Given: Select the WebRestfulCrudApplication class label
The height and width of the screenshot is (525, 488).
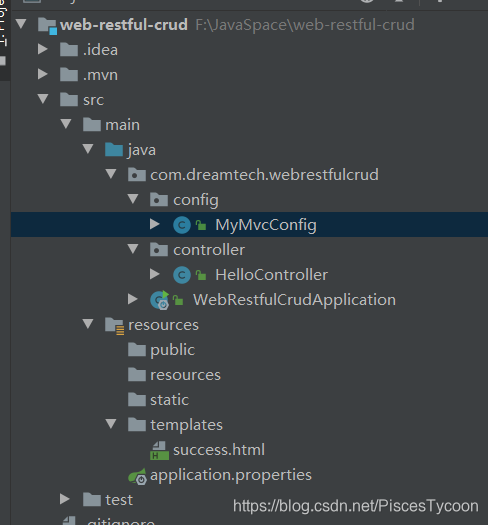Looking at the screenshot, I should click(294, 300).
